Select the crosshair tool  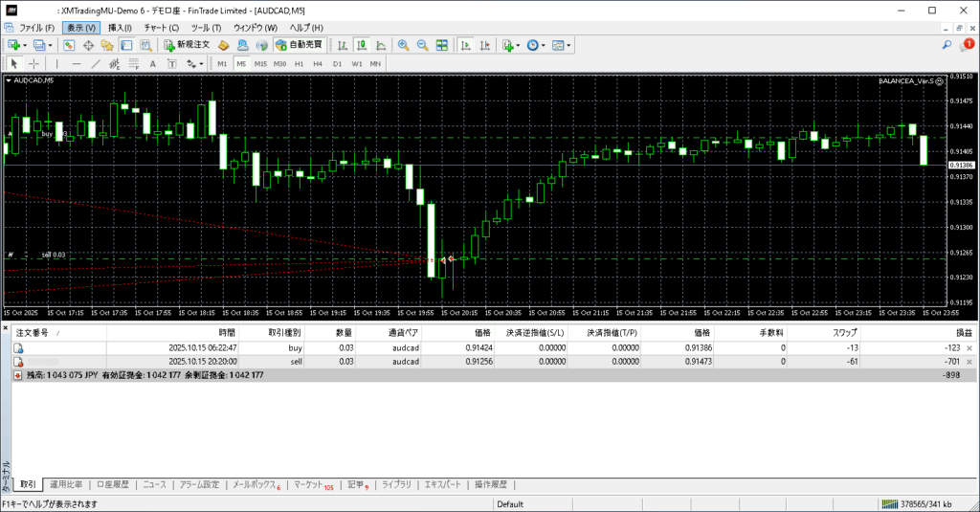click(33, 64)
